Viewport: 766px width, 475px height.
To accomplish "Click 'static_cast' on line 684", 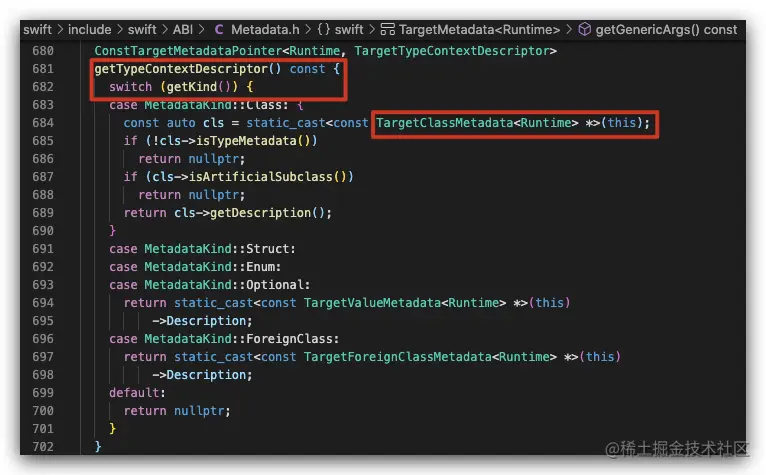I will (285, 123).
